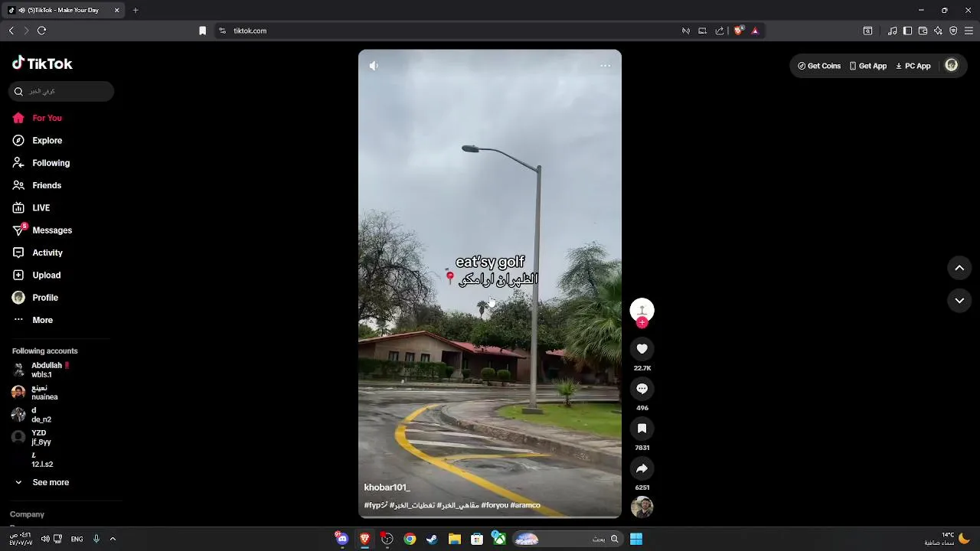Image resolution: width=980 pixels, height=551 pixels.
Task: Like the video with the heart icon
Action: 642,349
